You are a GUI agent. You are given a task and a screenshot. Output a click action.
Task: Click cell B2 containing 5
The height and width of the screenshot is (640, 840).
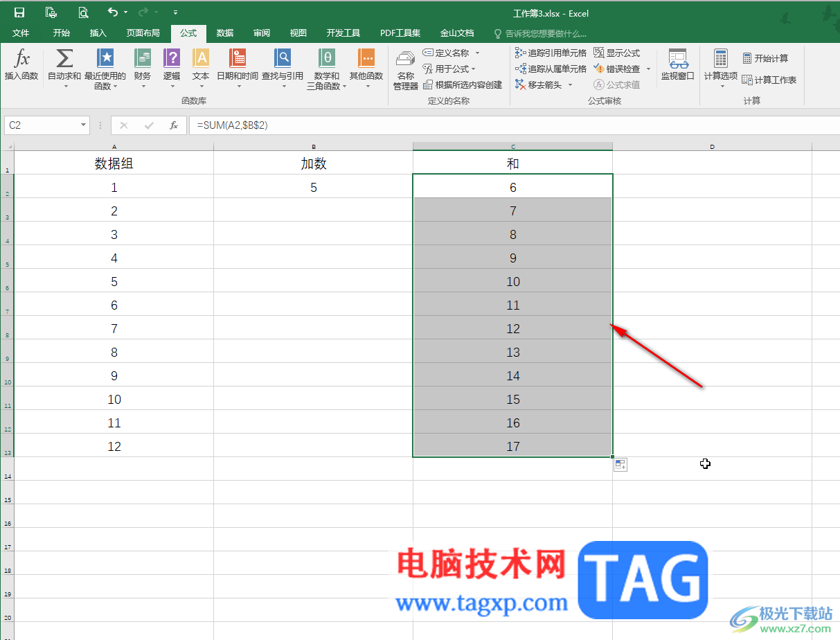[314, 187]
